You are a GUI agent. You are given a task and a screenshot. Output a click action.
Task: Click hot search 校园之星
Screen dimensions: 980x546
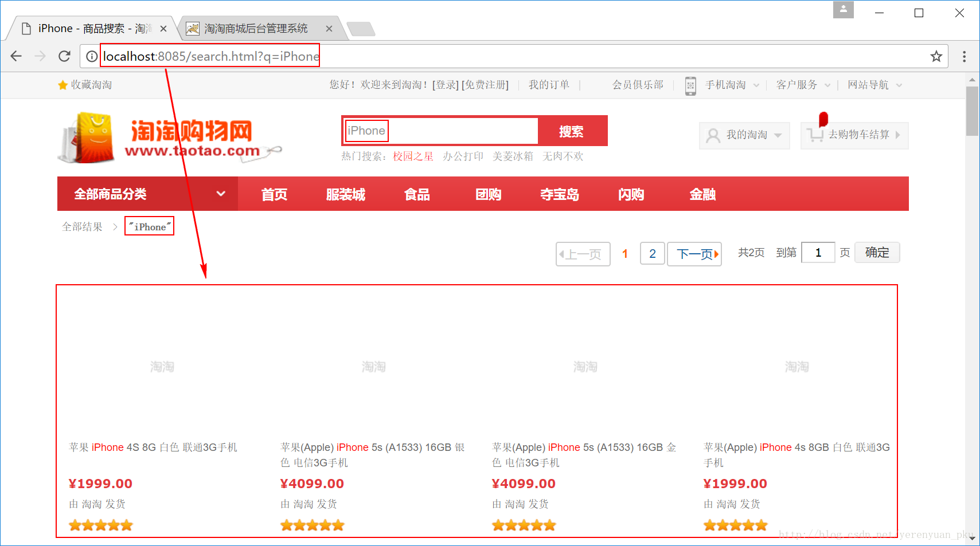point(413,156)
